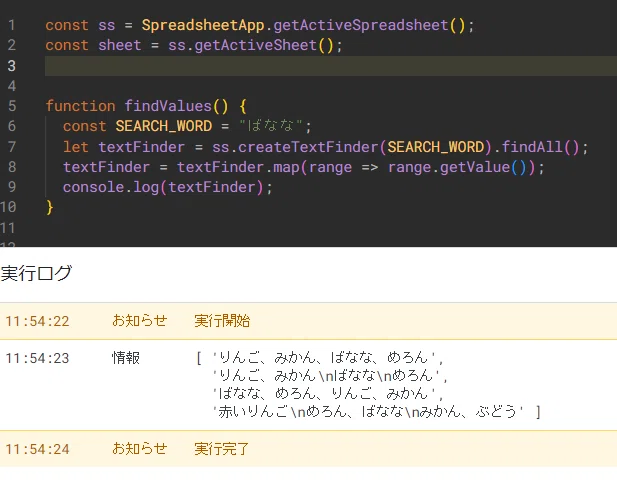Viewport: 617px width, 485px height.
Task: Click SEARCH_WORD constant declaration on line 6
Action: pyautogui.click(x=164, y=126)
